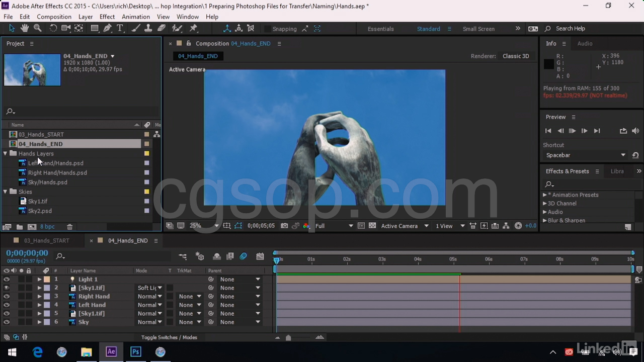Select the Zoom magnifier tool
This screenshot has width=644, height=362.
(37, 29)
